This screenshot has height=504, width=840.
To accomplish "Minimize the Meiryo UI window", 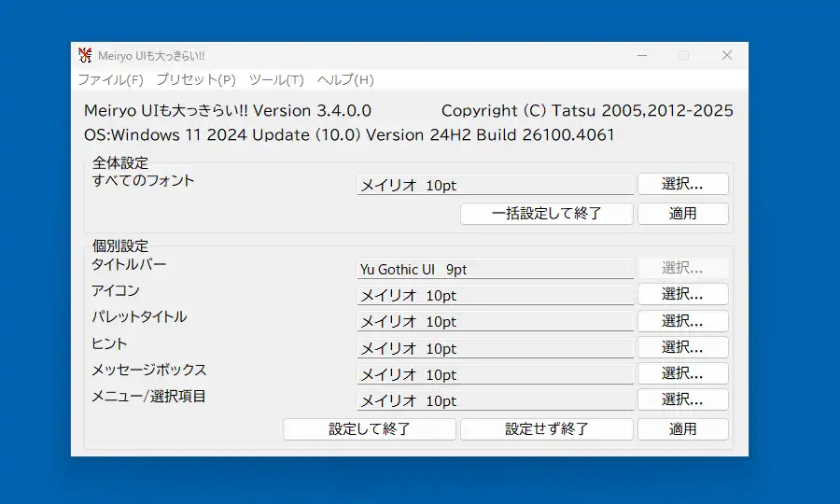I will 642,55.
